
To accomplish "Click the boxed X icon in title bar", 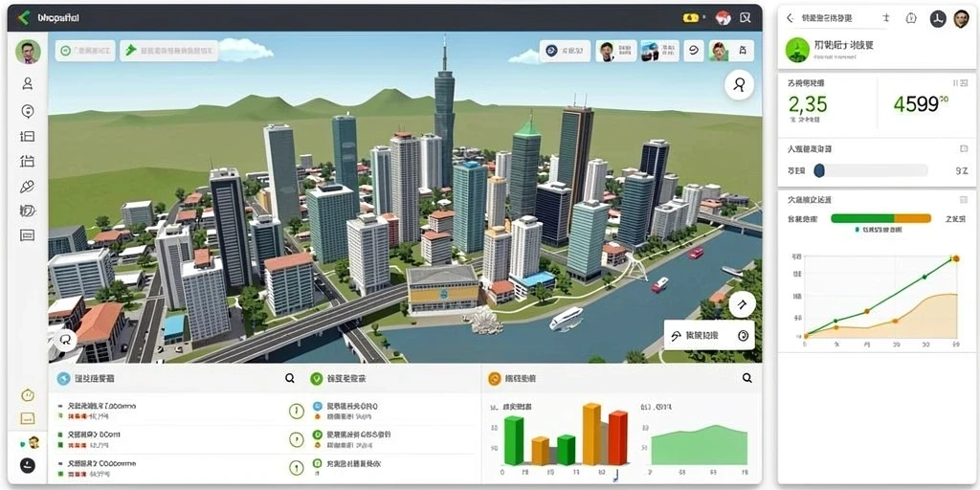I will pyautogui.click(x=745, y=18).
